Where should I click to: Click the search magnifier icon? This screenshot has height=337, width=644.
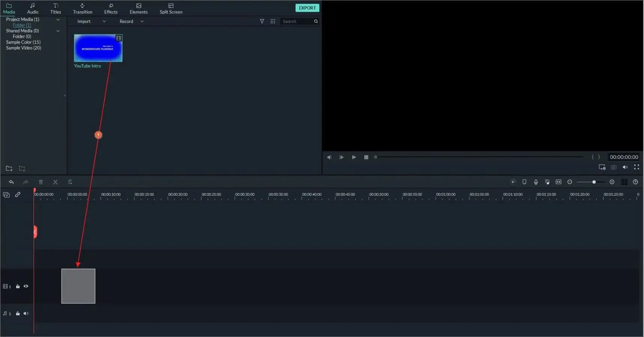[x=316, y=21]
